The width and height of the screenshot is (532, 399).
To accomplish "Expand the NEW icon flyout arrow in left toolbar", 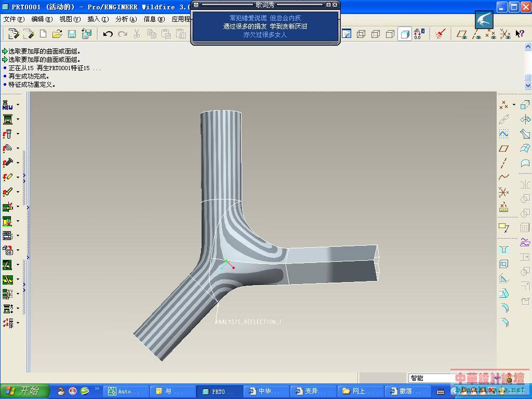I will pyautogui.click(x=18, y=105).
